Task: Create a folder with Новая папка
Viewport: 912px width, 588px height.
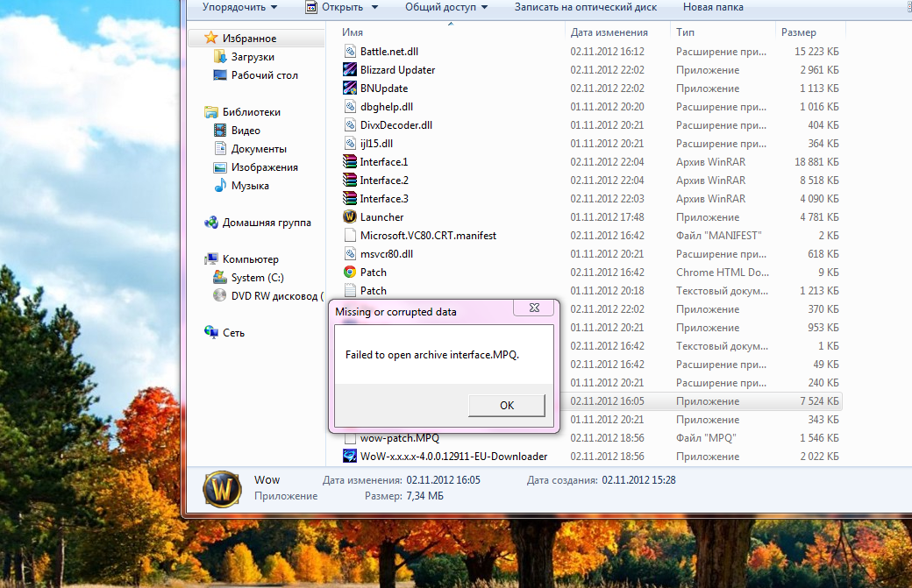Action: pyautogui.click(x=713, y=7)
